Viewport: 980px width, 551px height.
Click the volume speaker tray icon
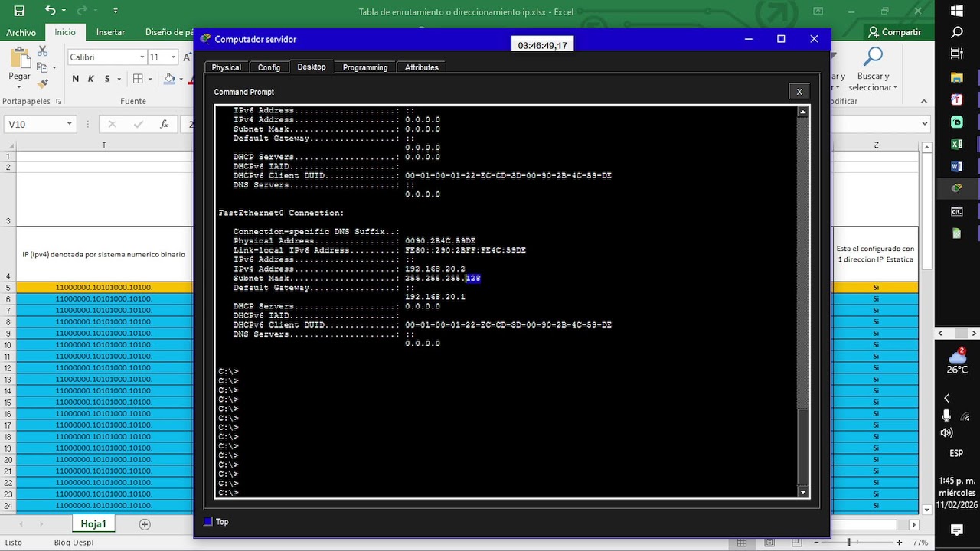point(947,433)
